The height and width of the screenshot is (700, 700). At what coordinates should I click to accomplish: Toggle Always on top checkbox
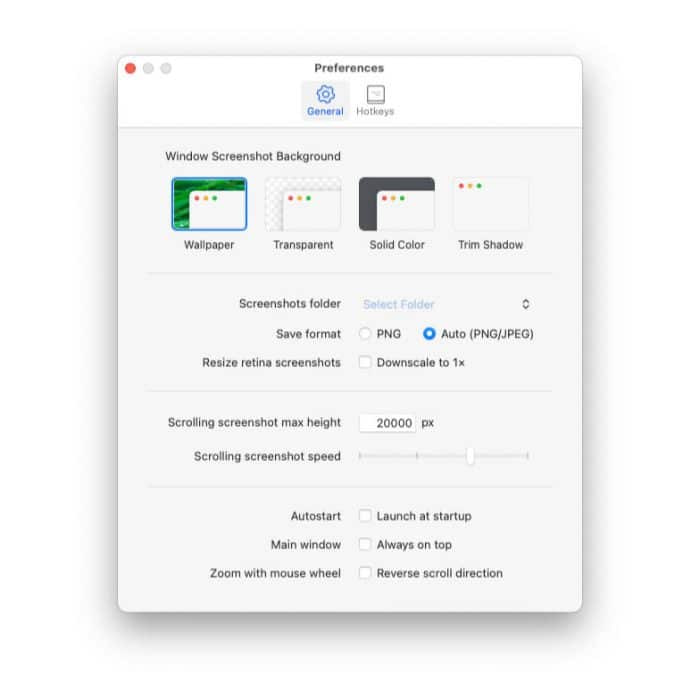tap(365, 544)
